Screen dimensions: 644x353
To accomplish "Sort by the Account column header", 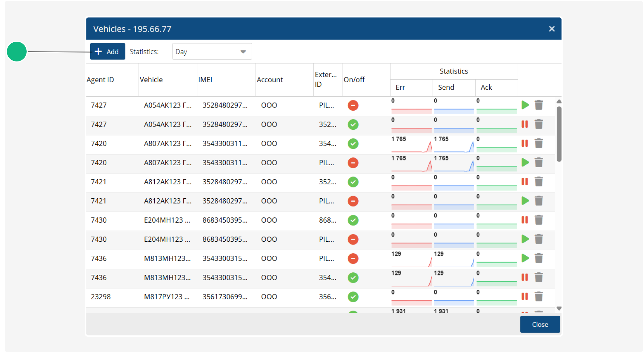I will pyautogui.click(x=285, y=80).
